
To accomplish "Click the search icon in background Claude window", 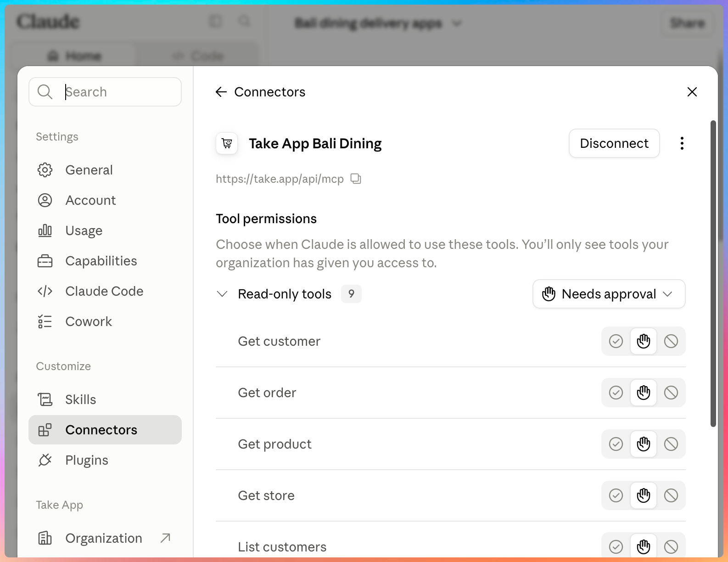I will [x=245, y=21].
